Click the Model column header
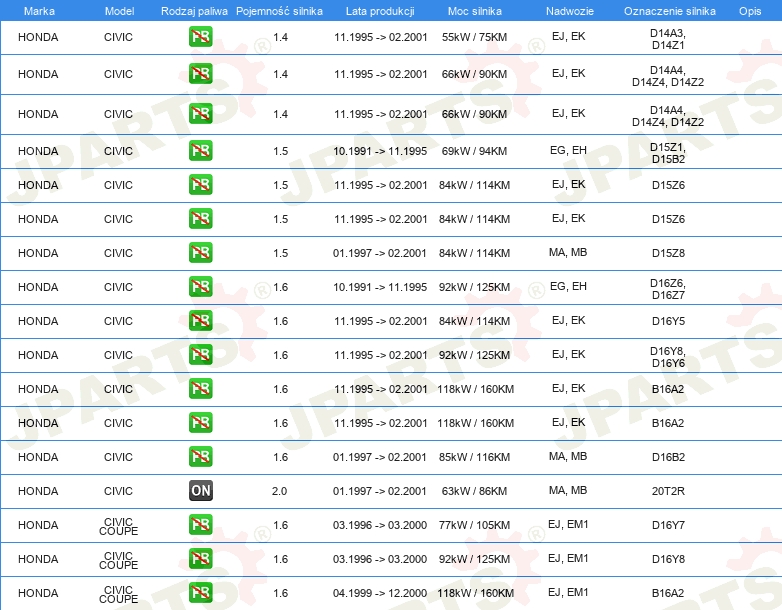782x610 pixels. 119,11
